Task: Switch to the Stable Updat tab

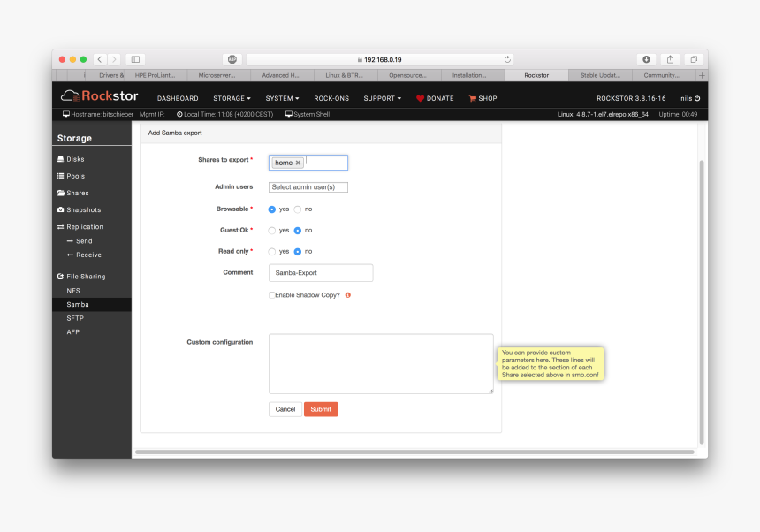Action: 600,75
